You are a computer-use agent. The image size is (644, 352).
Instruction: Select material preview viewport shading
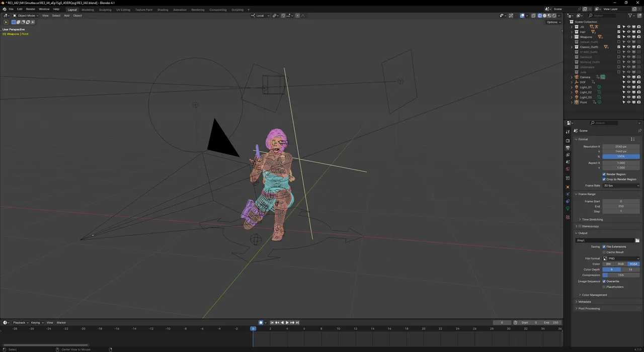(x=550, y=16)
